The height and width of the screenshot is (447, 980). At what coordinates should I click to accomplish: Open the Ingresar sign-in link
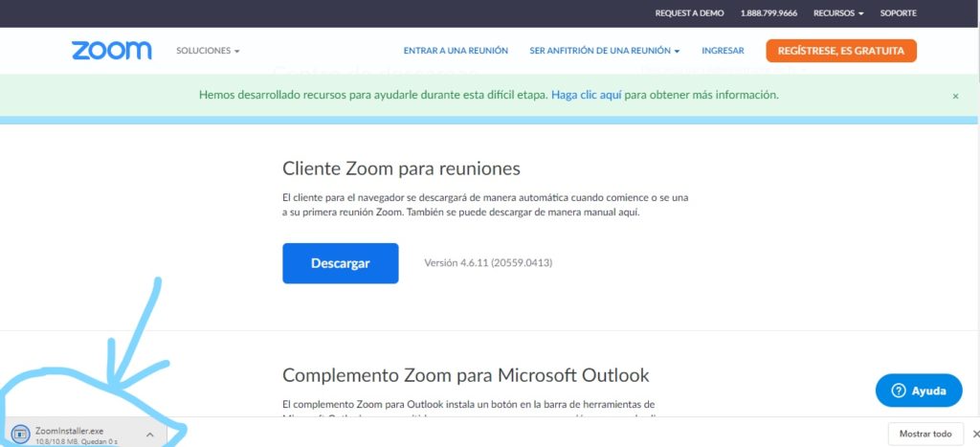point(723,51)
